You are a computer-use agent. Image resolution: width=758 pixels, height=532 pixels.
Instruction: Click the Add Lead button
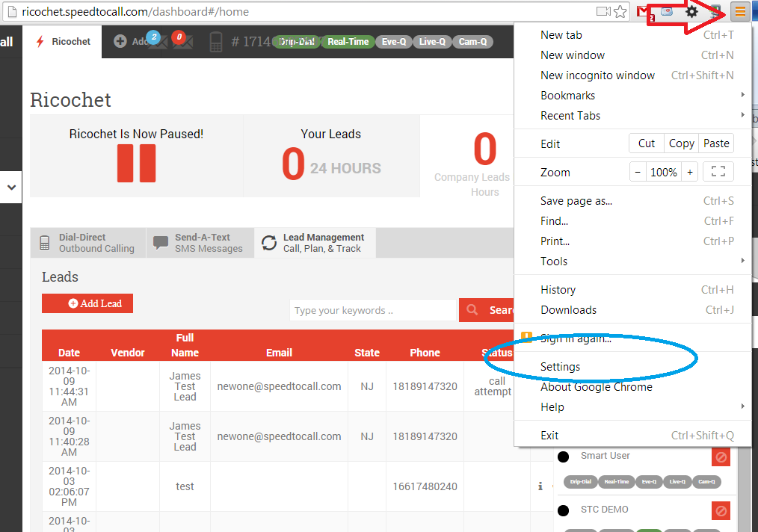[x=87, y=303]
